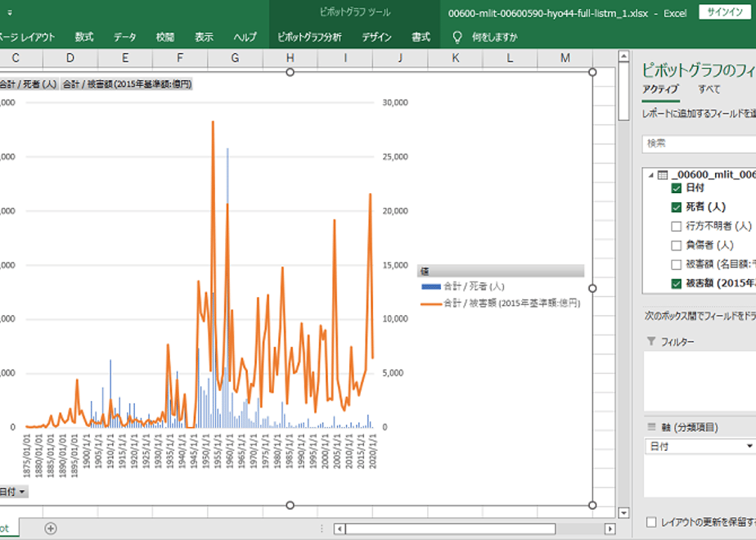The image size is (756, 540).
Task: Open the データ ribbon tab
Action: pyautogui.click(x=125, y=37)
